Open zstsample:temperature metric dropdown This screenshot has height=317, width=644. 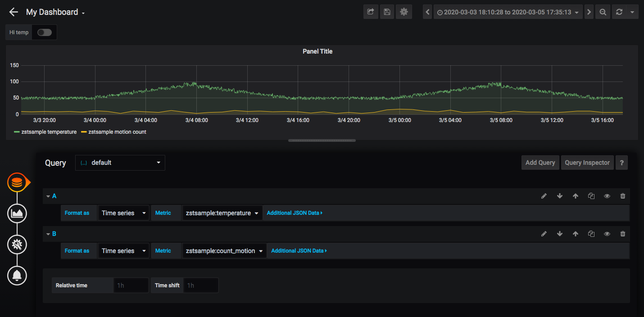tap(222, 213)
